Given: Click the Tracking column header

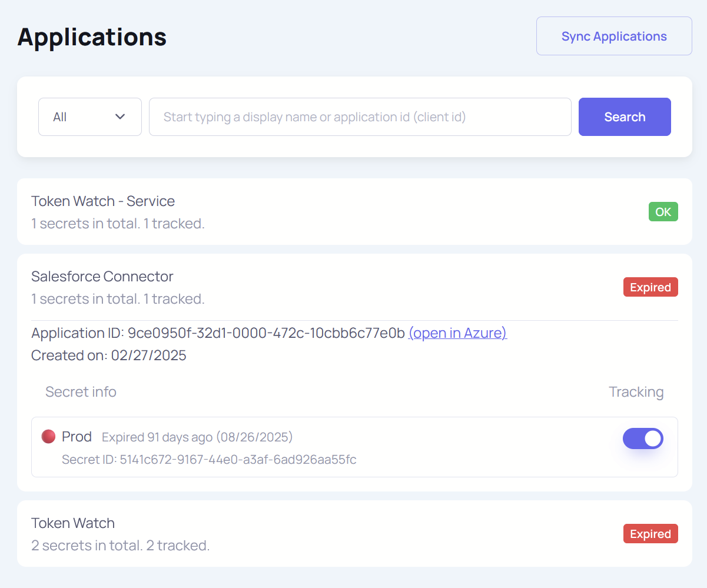Looking at the screenshot, I should point(636,392).
